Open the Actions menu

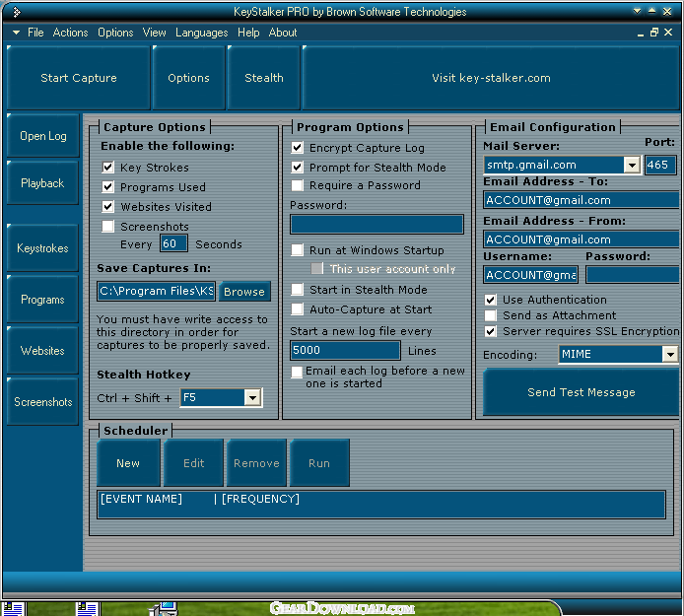point(70,33)
